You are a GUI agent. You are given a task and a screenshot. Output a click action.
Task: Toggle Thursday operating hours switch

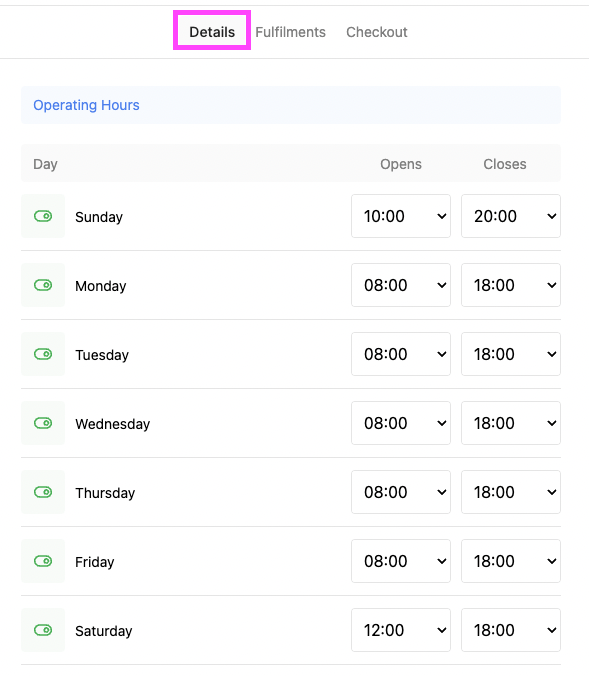click(43, 492)
